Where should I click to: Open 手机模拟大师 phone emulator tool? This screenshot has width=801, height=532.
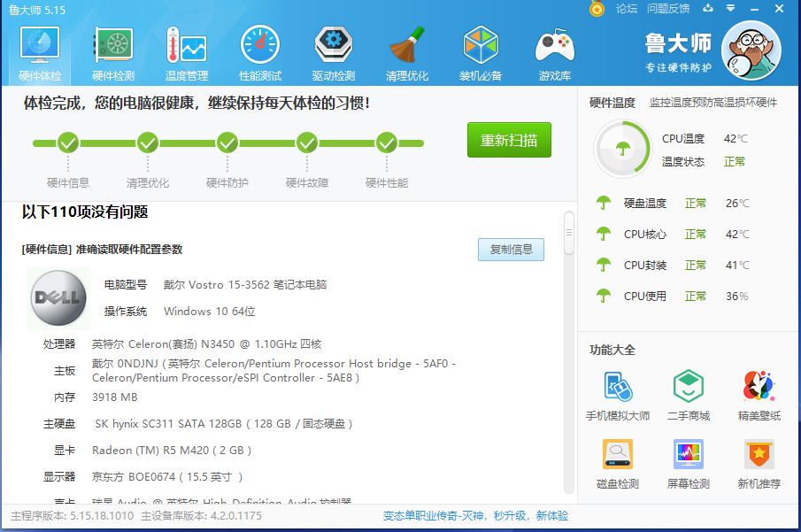point(618,396)
